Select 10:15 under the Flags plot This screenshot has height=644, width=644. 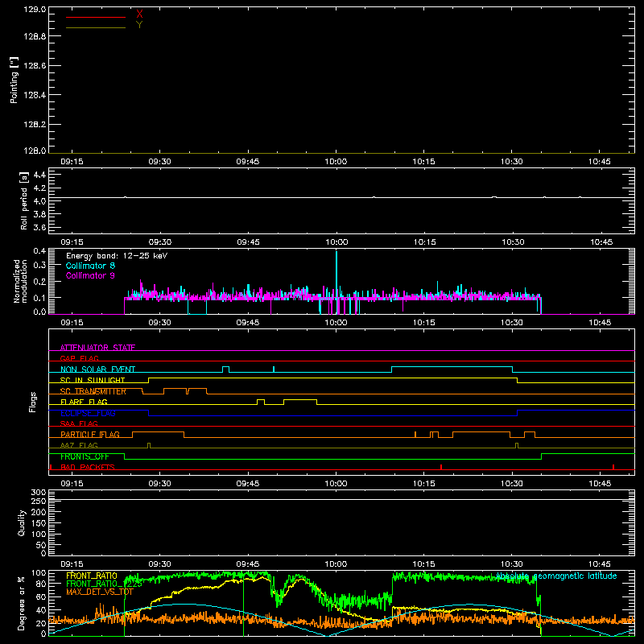pyautogui.click(x=424, y=484)
